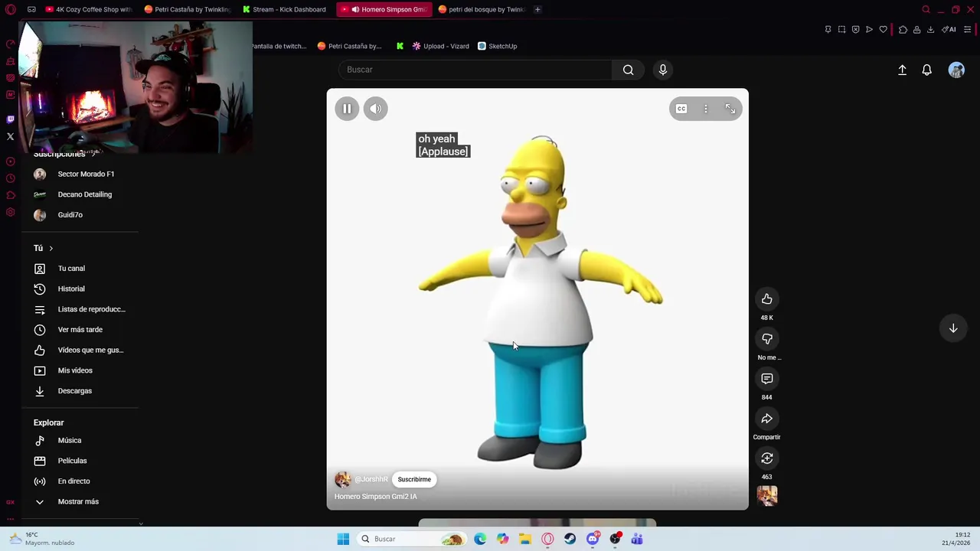
Task: Click the Suscribirme button
Action: 414,479
